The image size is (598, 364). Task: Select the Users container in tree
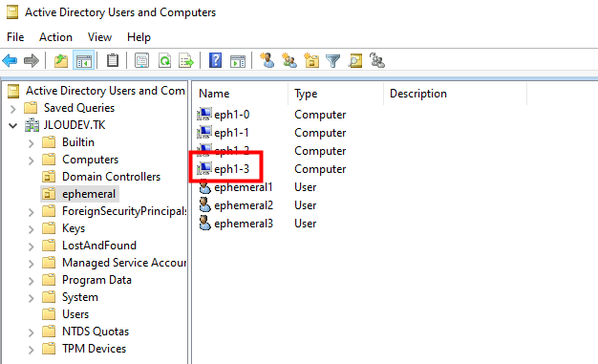[75, 314]
